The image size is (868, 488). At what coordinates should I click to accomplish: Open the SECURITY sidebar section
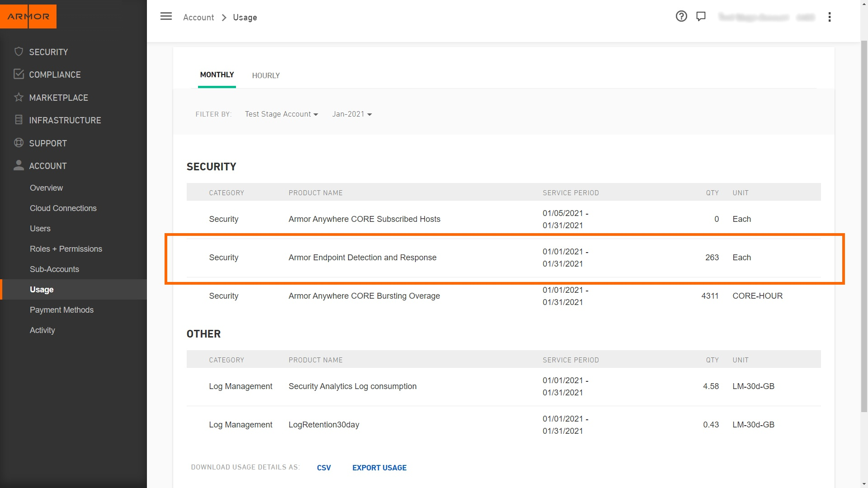48,52
